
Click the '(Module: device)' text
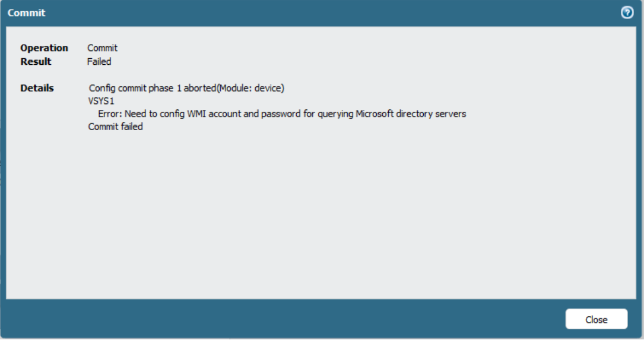251,89
